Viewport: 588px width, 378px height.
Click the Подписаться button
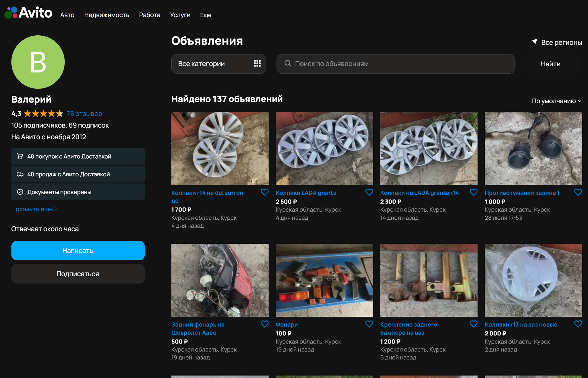coord(78,274)
